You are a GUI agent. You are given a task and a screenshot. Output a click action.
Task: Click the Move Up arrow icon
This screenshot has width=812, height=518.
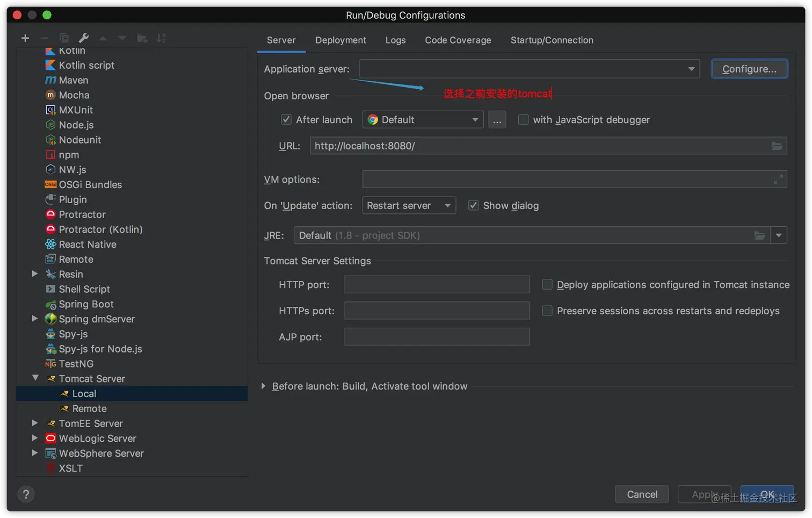coord(103,38)
